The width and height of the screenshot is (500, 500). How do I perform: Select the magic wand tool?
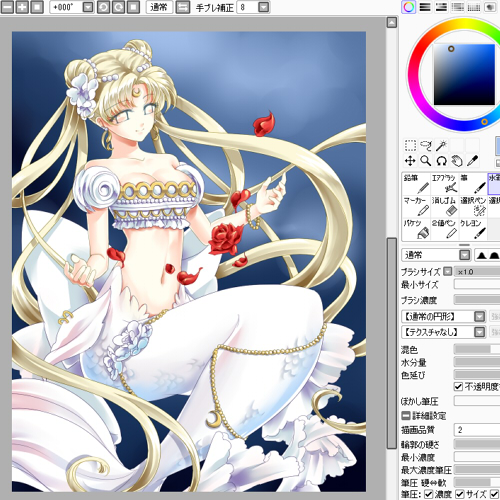pyautogui.click(x=442, y=145)
